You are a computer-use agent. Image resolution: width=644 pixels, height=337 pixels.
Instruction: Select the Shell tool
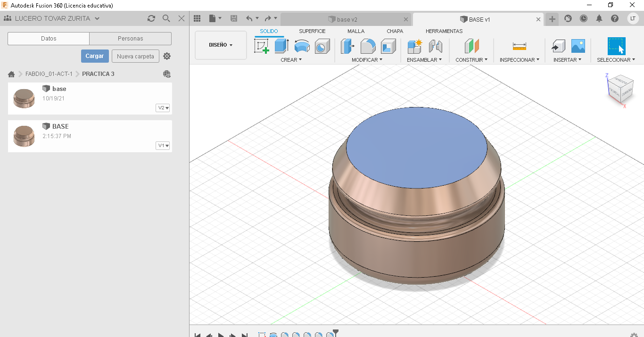click(388, 46)
